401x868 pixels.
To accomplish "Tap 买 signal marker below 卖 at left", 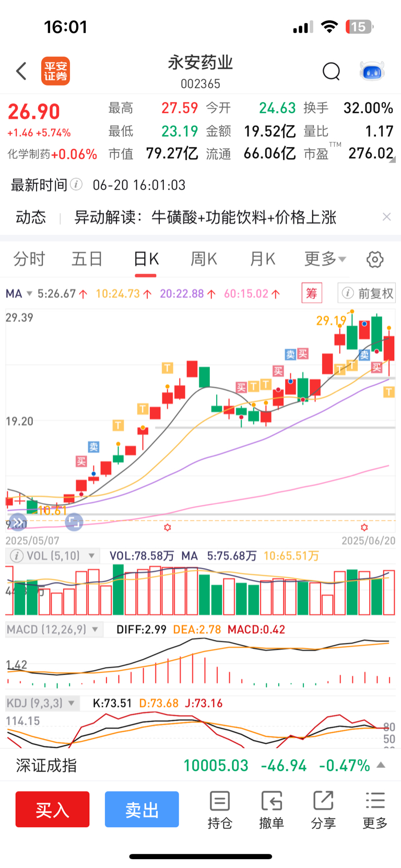I will coord(81,461).
